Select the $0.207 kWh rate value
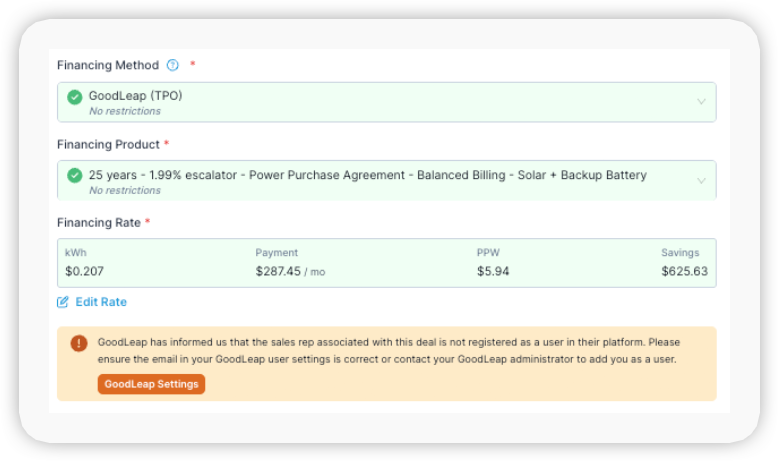Image resolution: width=778 pixels, height=461 pixels. click(x=84, y=271)
